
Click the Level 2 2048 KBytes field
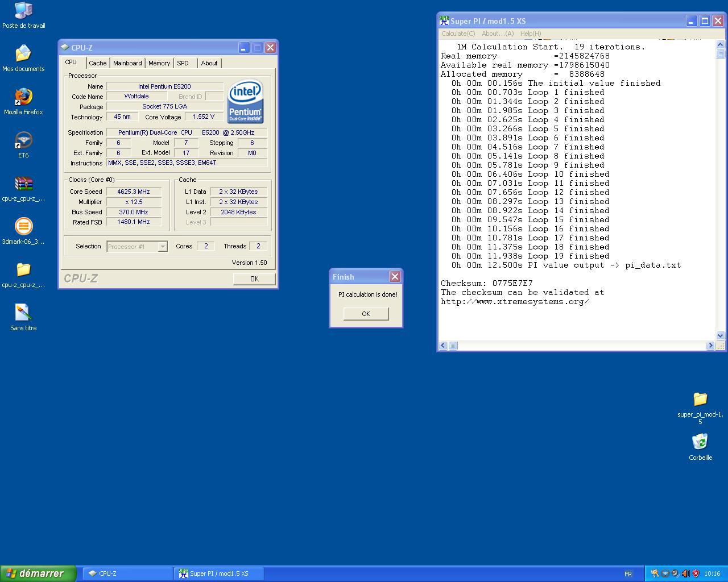(x=238, y=212)
